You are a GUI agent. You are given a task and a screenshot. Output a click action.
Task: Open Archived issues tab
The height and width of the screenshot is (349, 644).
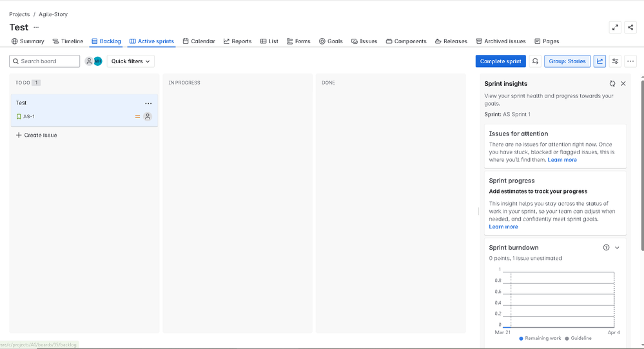[501, 41]
